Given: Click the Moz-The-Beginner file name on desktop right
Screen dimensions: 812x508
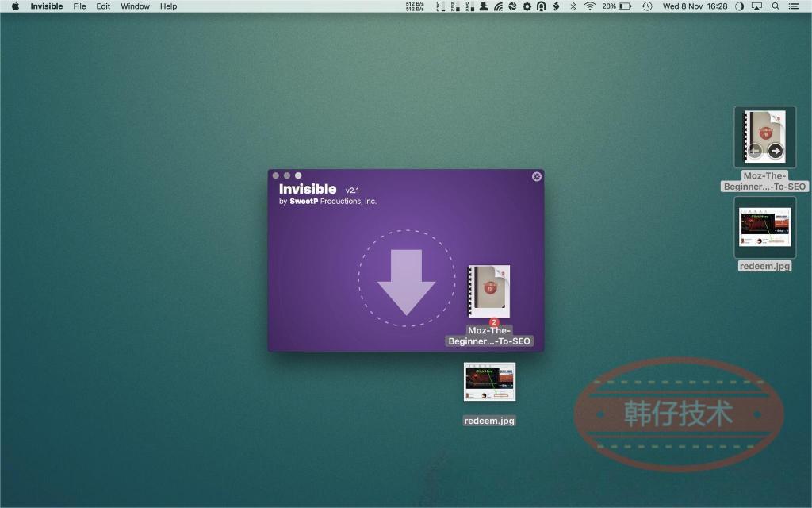Looking at the screenshot, I should [765, 181].
